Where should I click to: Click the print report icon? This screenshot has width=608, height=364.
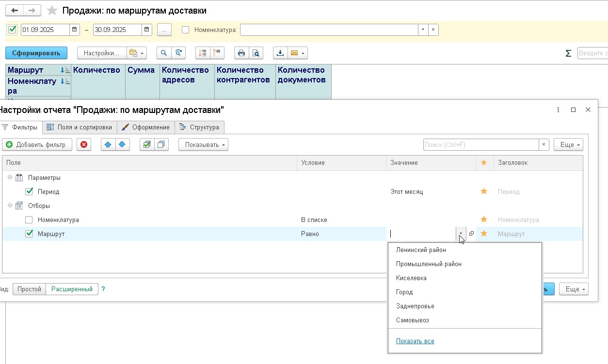tap(241, 53)
